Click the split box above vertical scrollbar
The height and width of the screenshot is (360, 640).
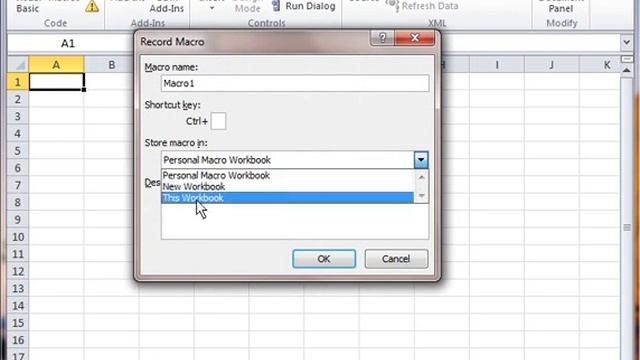[x=627, y=60]
